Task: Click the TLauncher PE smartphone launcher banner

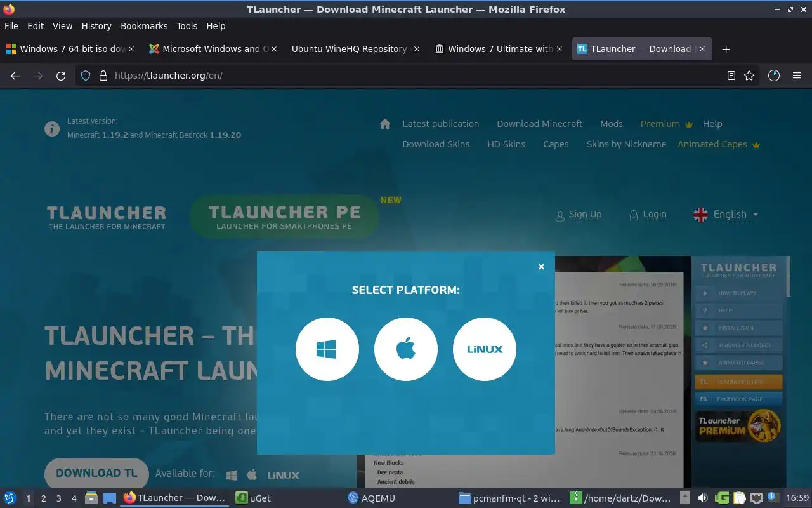Action: [x=284, y=217]
